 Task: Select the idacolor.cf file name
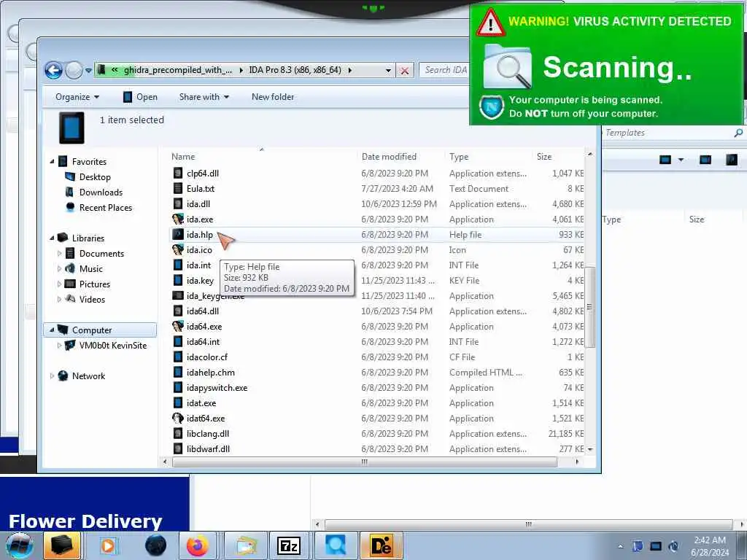tap(206, 357)
